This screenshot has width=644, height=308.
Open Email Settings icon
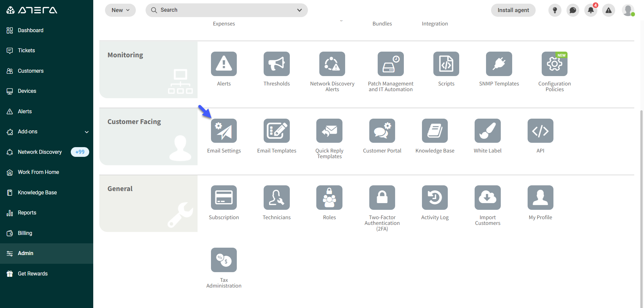coord(224,131)
